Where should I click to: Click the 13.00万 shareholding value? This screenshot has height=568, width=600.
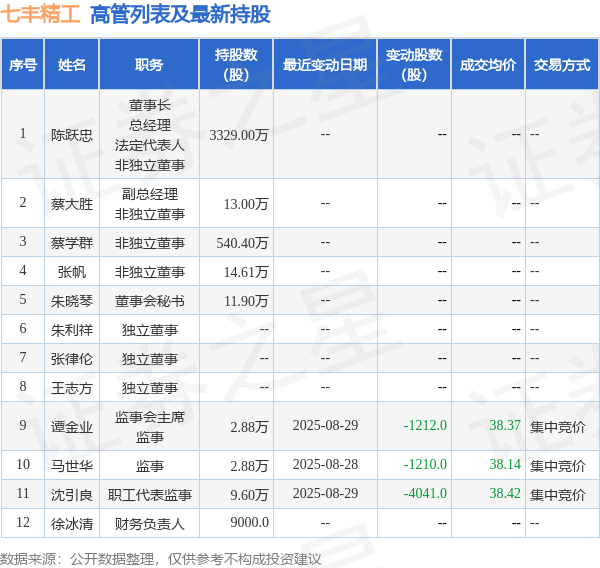(x=246, y=204)
